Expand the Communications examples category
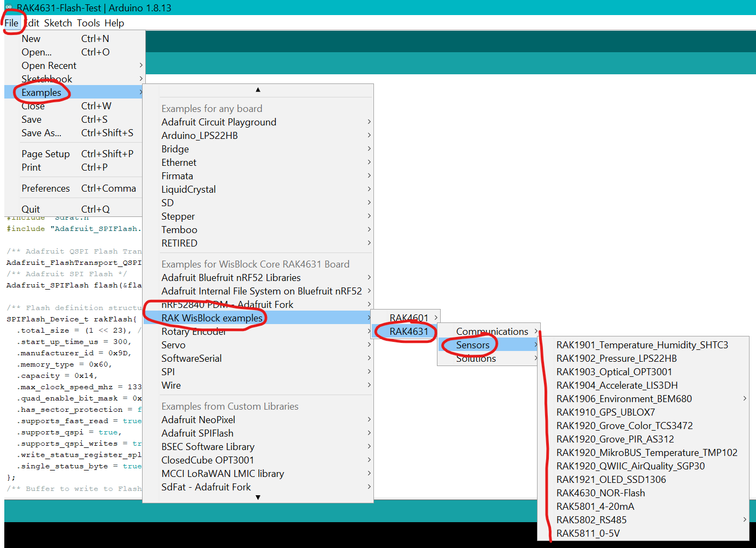 coord(489,332)
